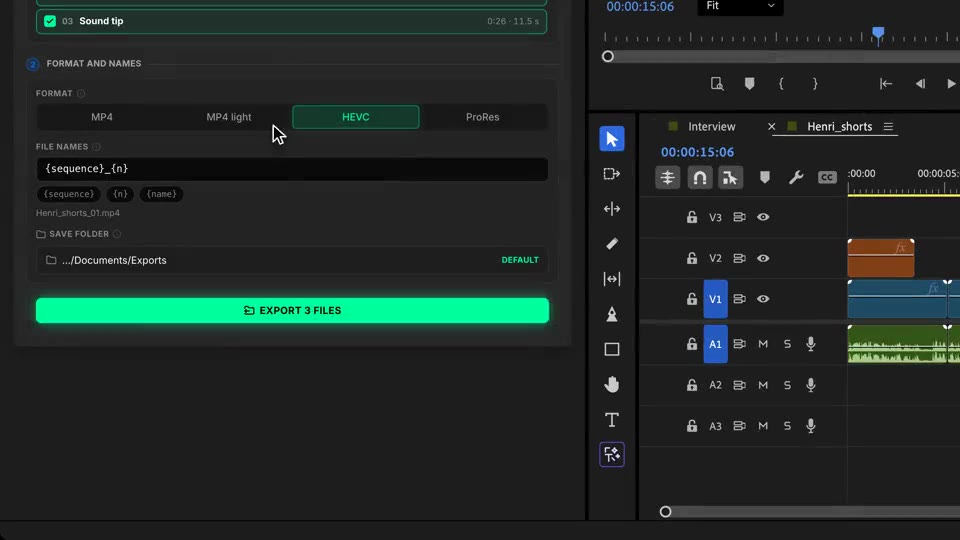Choose ProRes export format
This screenshot has height=540, width=960.
(x=482, y=117)
